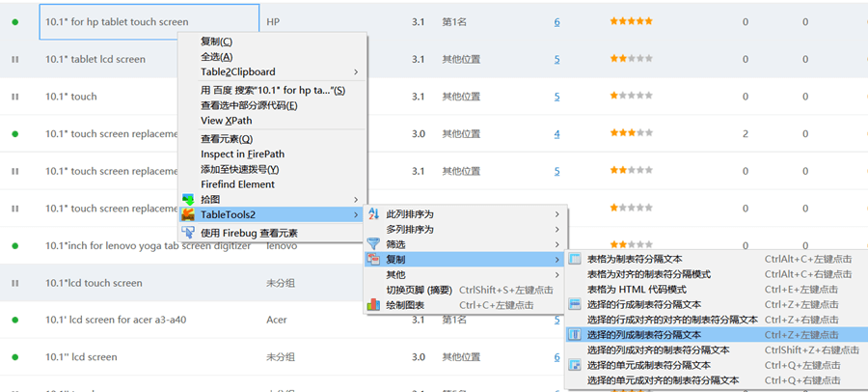The width and height of the screenshot is (868, 392).
Task: Click the 筛选 funnel icon
Action: pyautogui.click(x=374, y=244)
